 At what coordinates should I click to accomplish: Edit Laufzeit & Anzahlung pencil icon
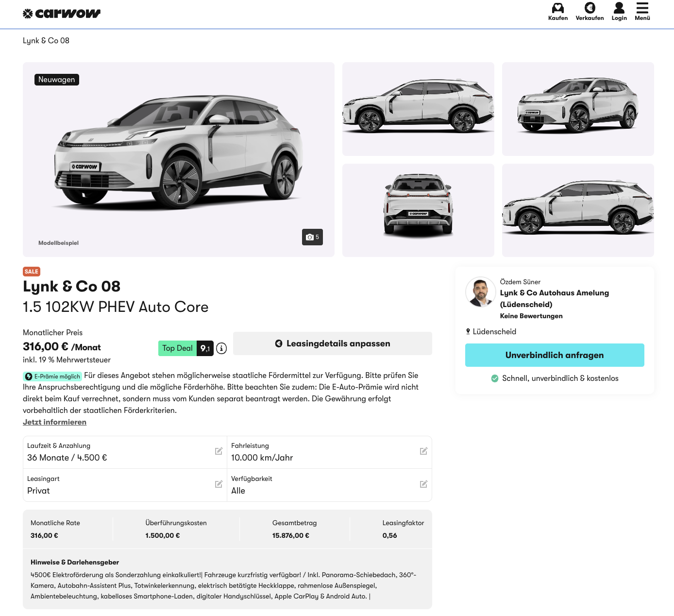coord(219,451)
